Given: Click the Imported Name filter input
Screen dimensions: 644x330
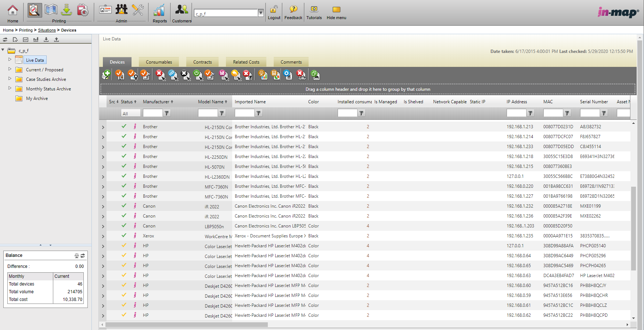Looking at the screenshot, I should click(x=244, y=113).
